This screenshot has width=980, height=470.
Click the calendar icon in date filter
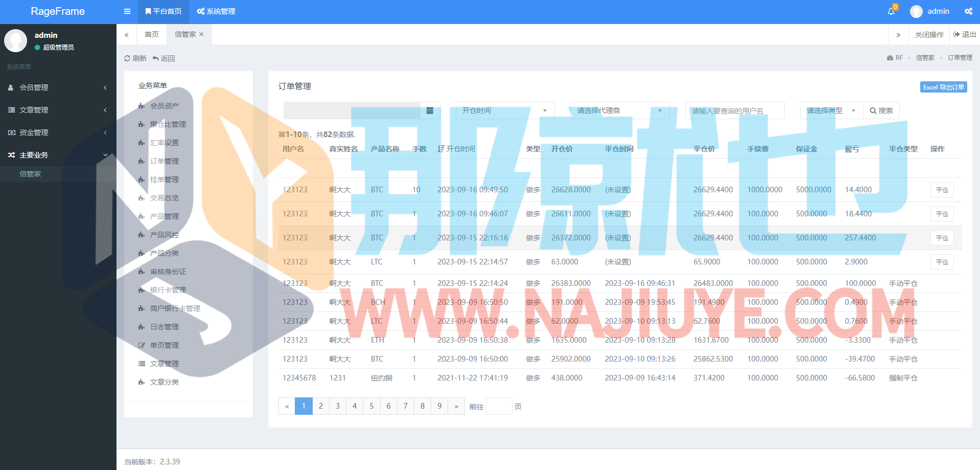[430, 110]
